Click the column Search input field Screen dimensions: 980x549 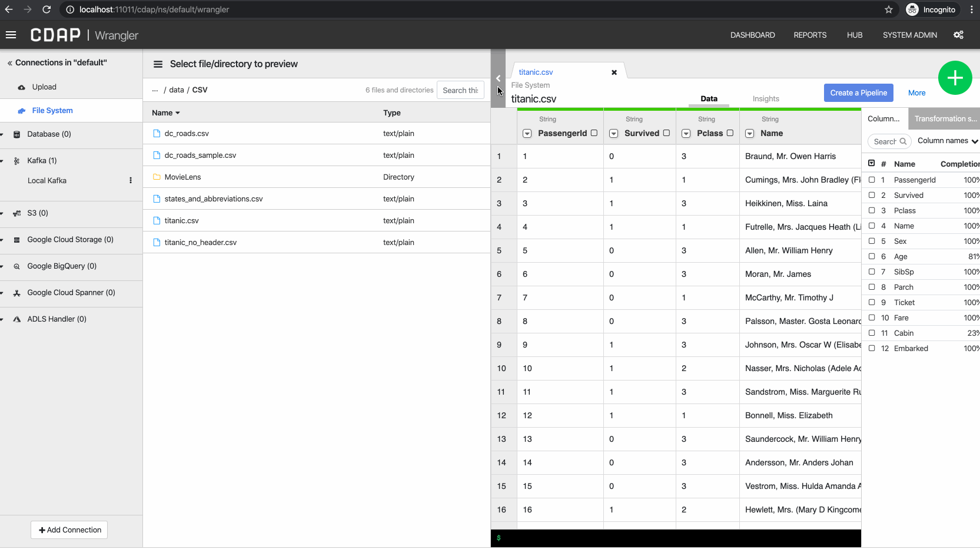tap(889, 141)
